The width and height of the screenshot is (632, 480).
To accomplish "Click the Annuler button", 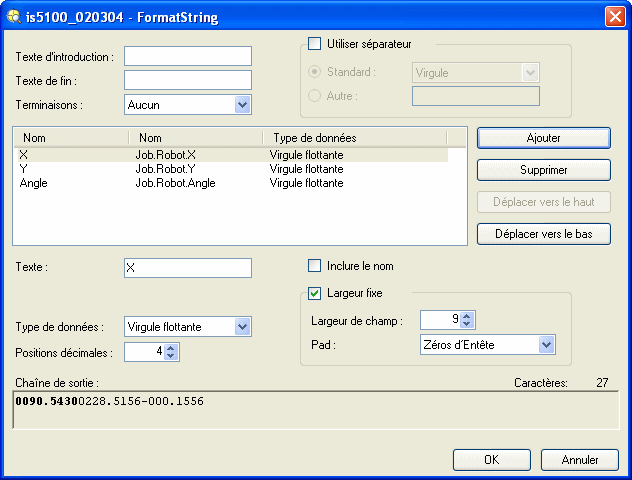I will click(579, 460).
